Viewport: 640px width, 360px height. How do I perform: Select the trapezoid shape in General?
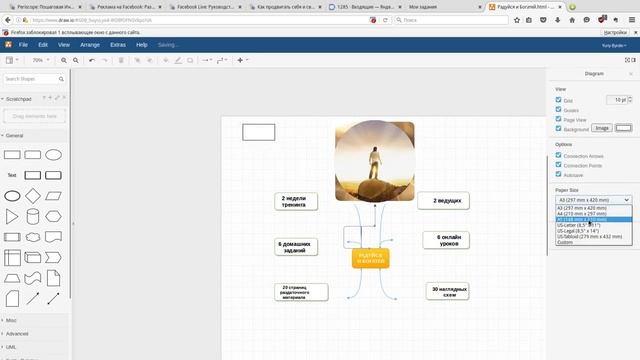pyautogui.click(x=12, y=278)
